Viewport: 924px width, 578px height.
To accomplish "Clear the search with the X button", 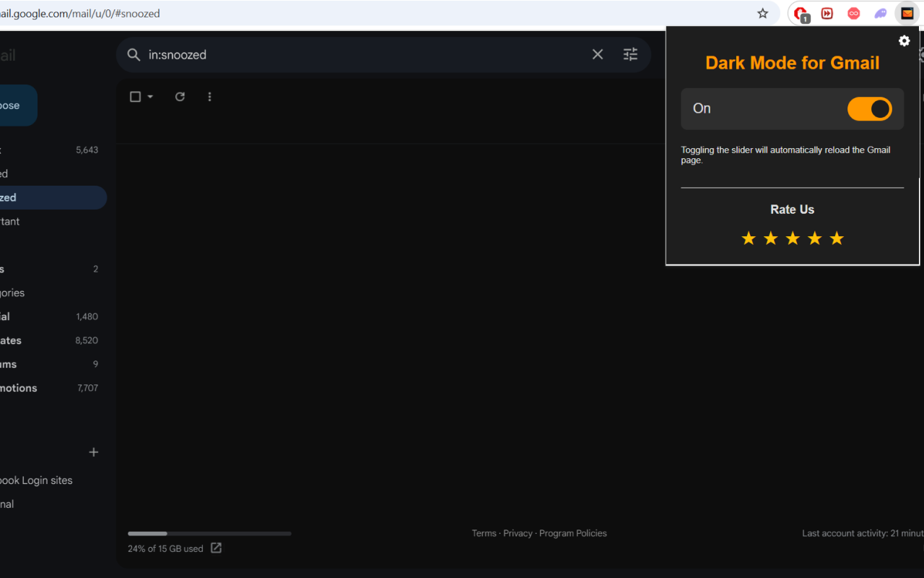I will pyautogui.click(x=597, y=54).
